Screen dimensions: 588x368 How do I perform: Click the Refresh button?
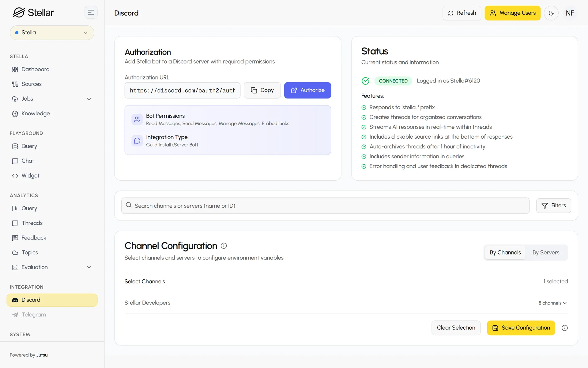click(x=462, y=13)
